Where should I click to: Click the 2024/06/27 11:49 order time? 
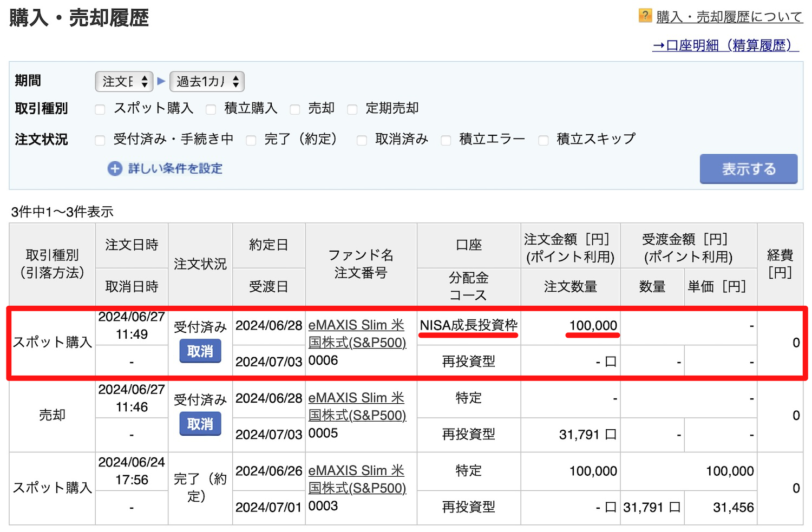point(132,326)
